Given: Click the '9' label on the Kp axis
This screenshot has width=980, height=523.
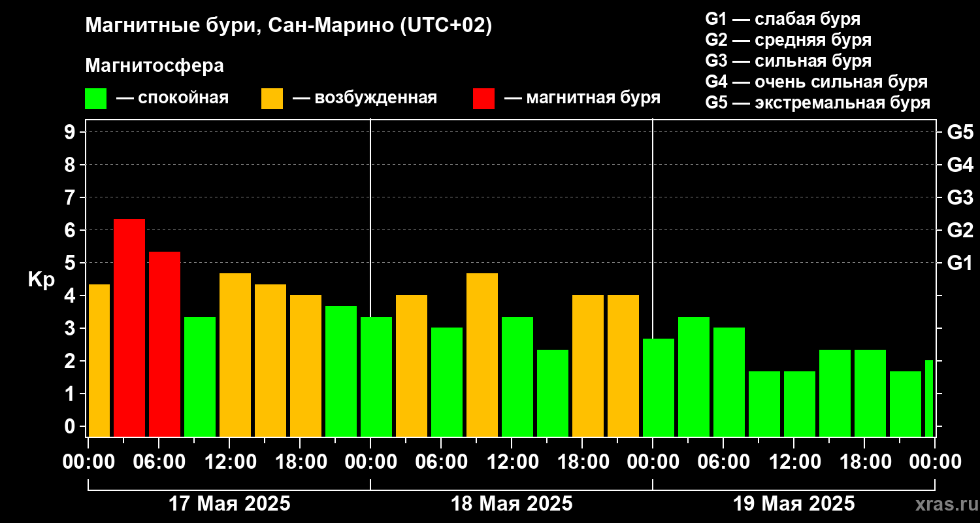Looking at the screenshot, I should 71,132.
